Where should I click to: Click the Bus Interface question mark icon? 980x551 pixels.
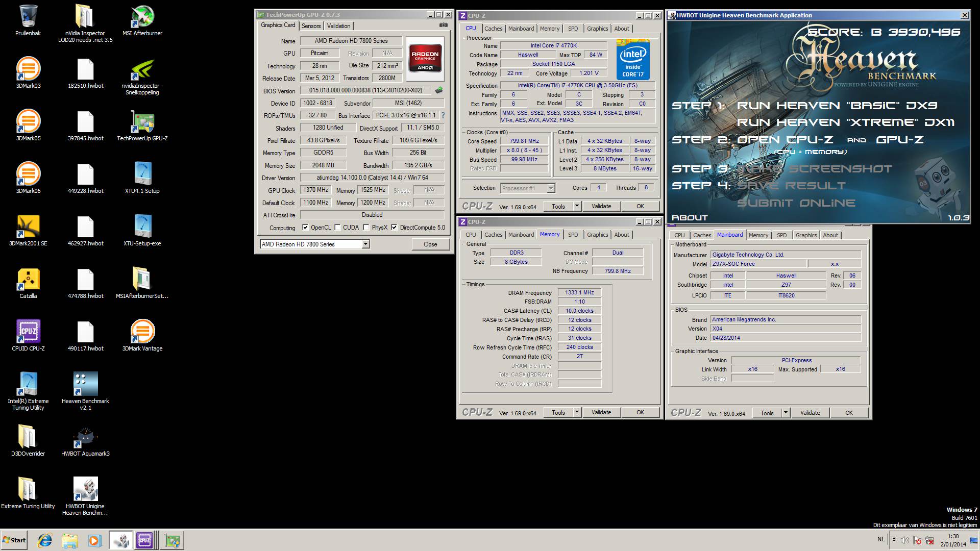(443, 115)
